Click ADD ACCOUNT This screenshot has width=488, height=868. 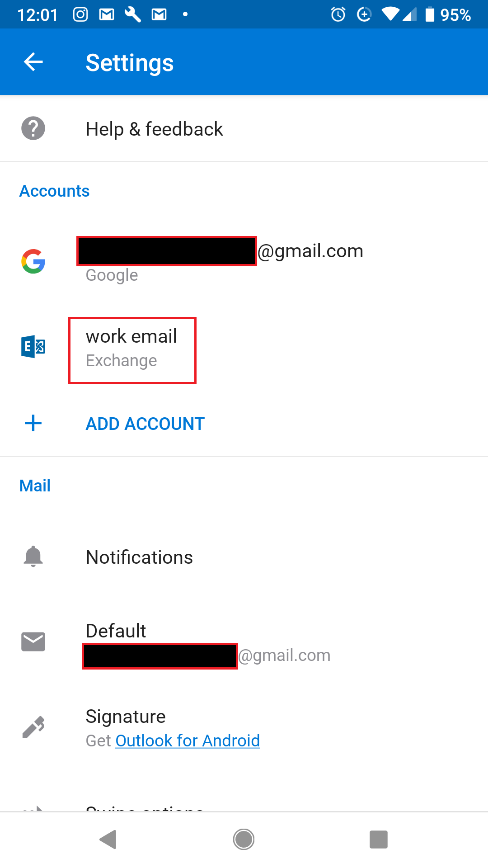pos(145,424)
